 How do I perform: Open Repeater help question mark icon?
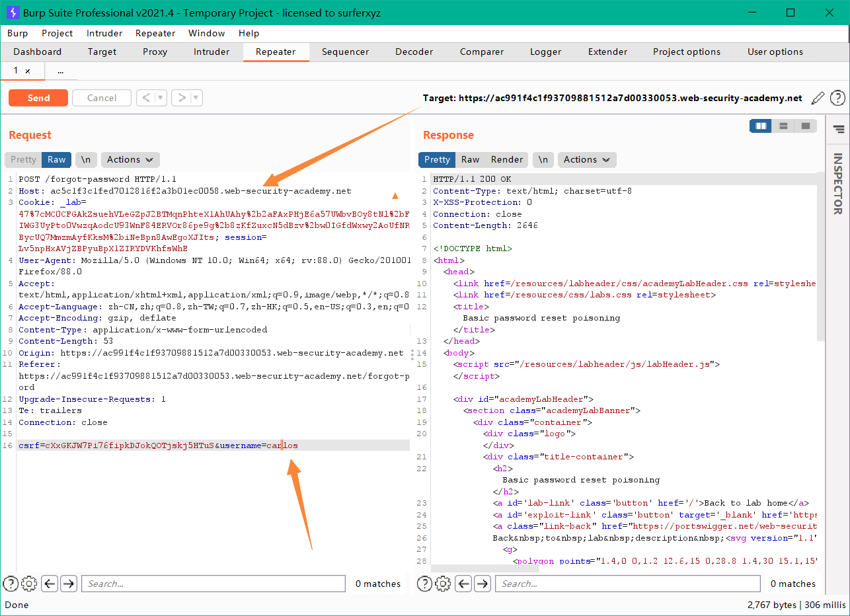[837, 98]
